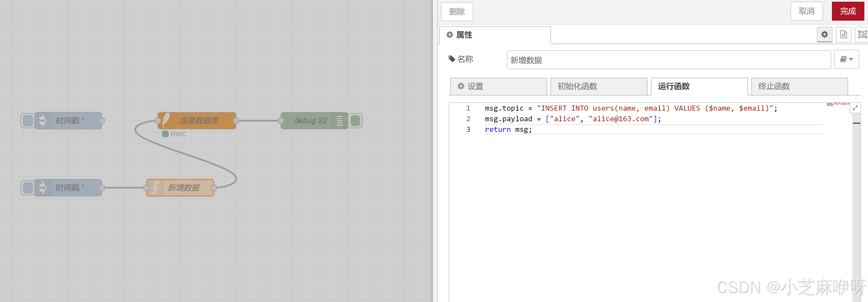Toggle debug output on debug 22 node

pos(355,120)
